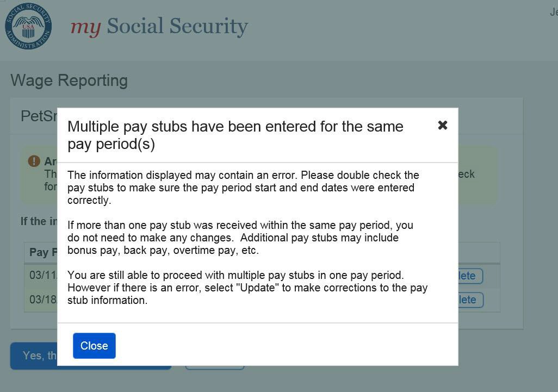Click the orange warning exclamation icon
Viewport: 558px width, 392px height.
tap(34, 161)
